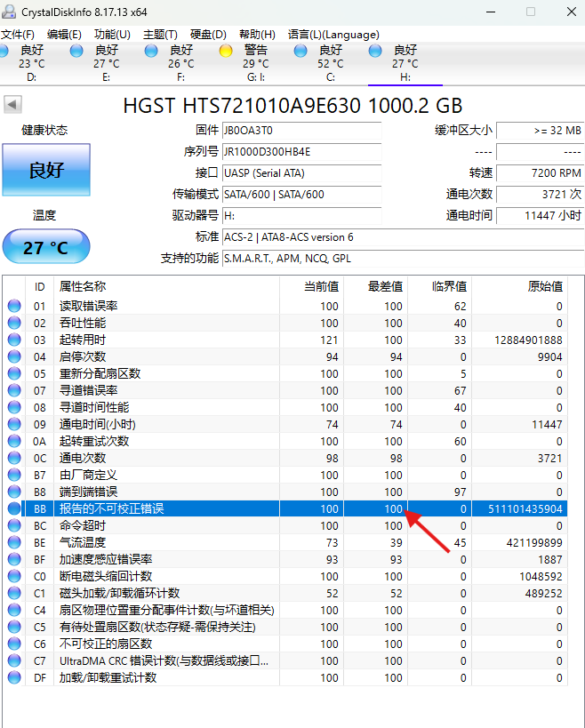Click the 原始值 column header
This screenshot has height=728, width=585.
[x=519, y=286]
